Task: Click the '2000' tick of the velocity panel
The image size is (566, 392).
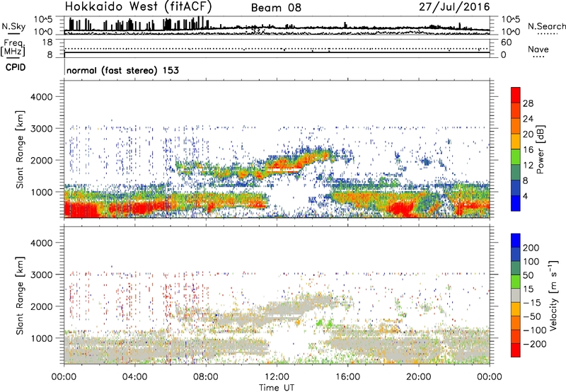Action: 41,306
